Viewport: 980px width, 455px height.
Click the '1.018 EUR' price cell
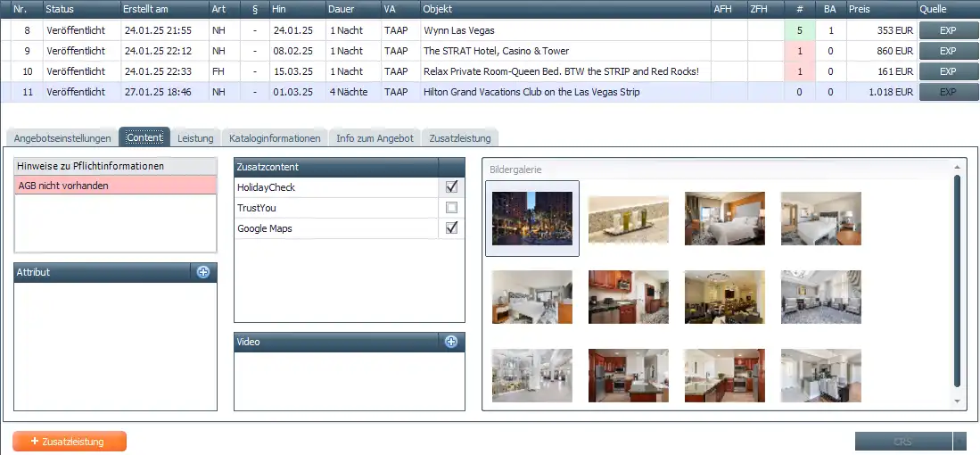(882, 92)
